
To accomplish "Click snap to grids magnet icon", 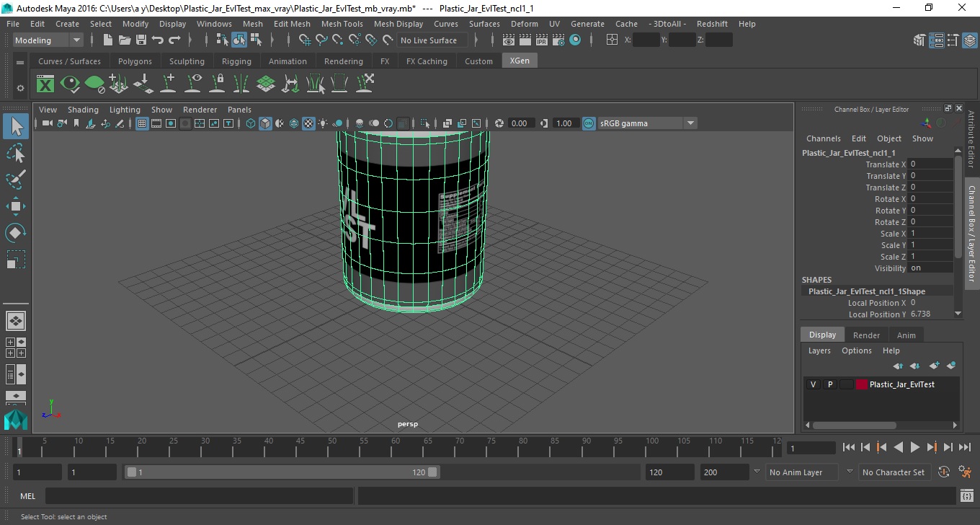I will [x=304, y=40].
